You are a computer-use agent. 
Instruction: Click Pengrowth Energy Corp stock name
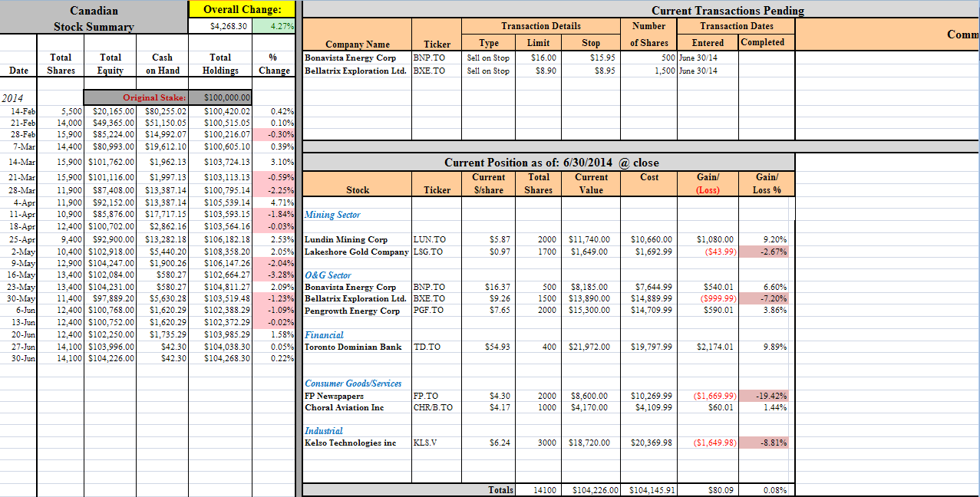(x=352, y=311)
